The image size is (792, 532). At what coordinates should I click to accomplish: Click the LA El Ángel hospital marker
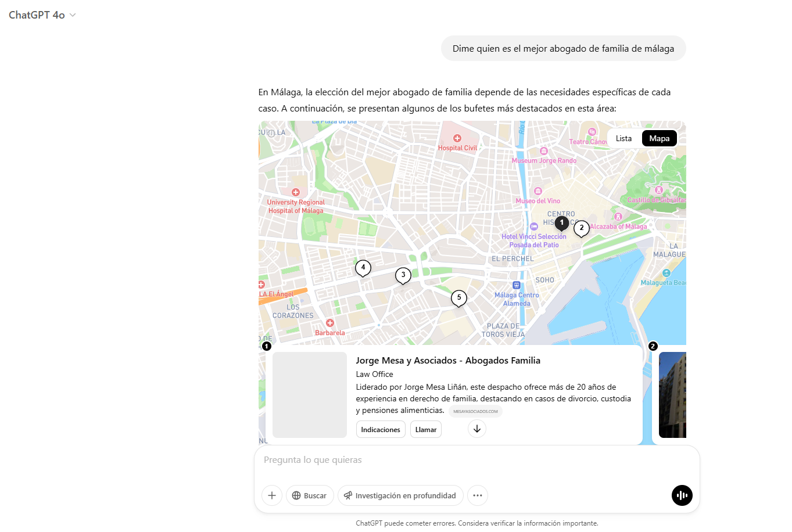[x=262, y=285]
